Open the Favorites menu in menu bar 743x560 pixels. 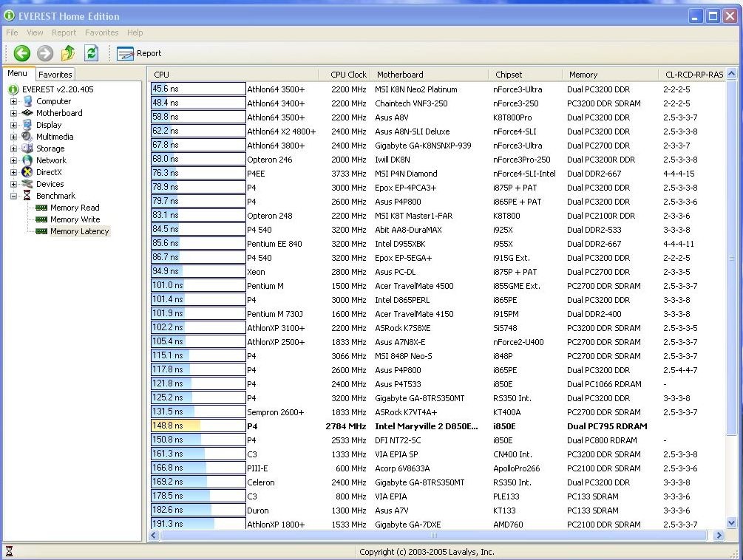click(x=101, y=33)
